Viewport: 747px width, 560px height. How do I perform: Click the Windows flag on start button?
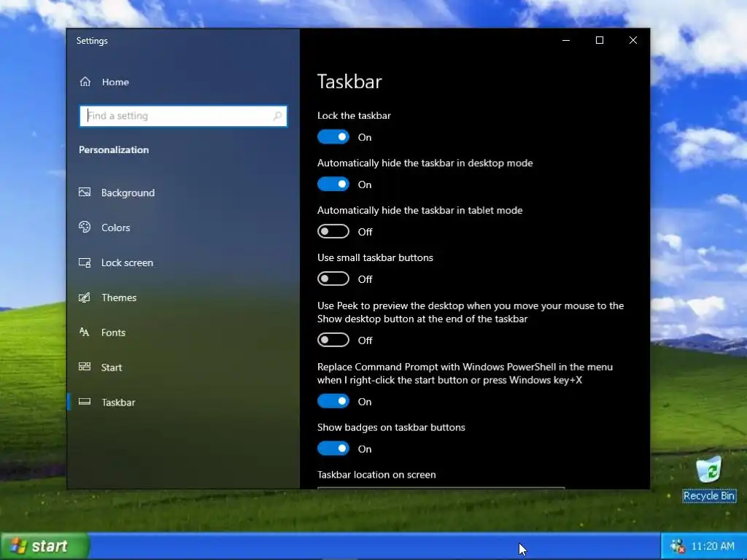click(18, 545)
